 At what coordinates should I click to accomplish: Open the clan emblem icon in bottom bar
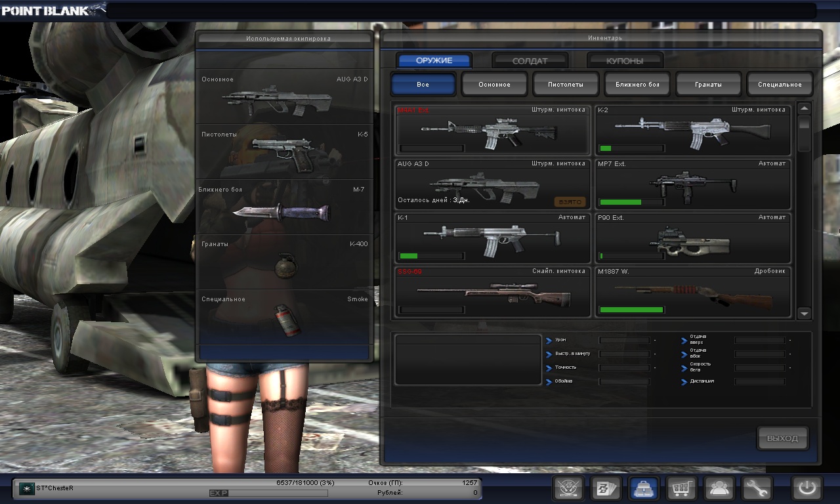pos(568,489)
